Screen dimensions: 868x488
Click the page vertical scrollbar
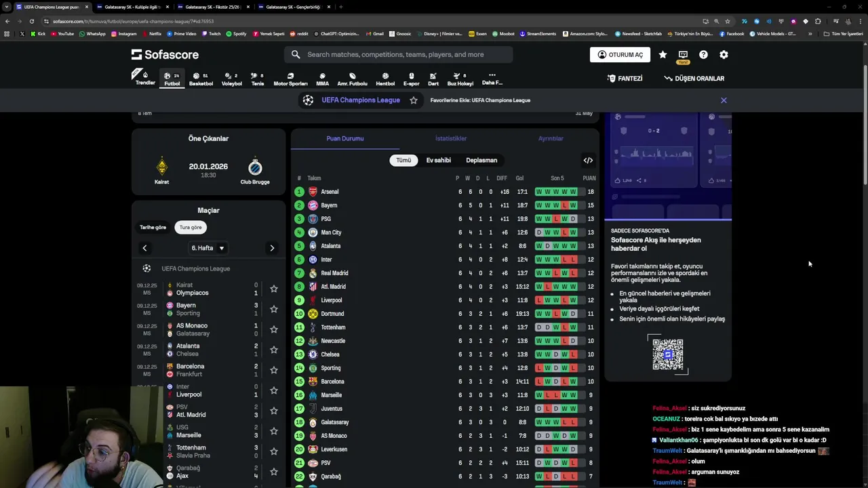865,125
